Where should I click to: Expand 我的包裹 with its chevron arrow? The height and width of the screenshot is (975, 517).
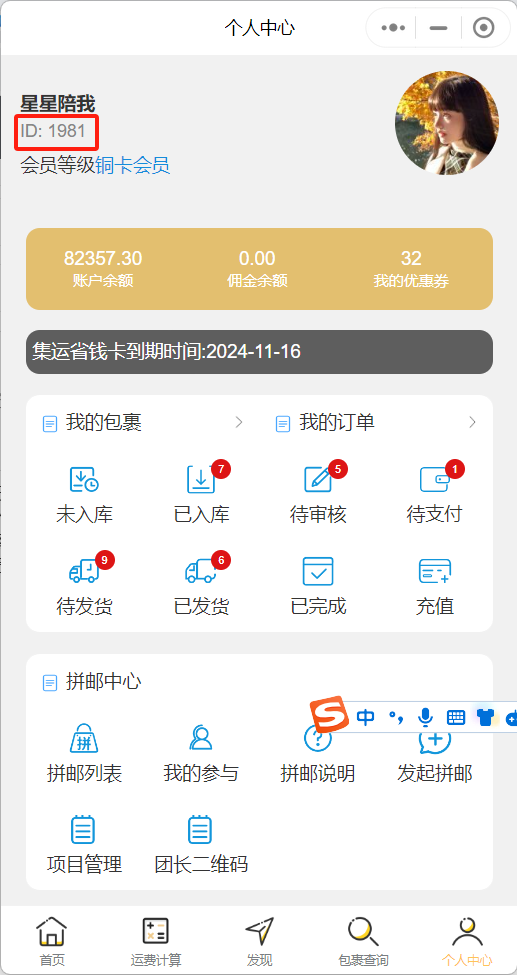pyautogui.click(x=239, y=423)
